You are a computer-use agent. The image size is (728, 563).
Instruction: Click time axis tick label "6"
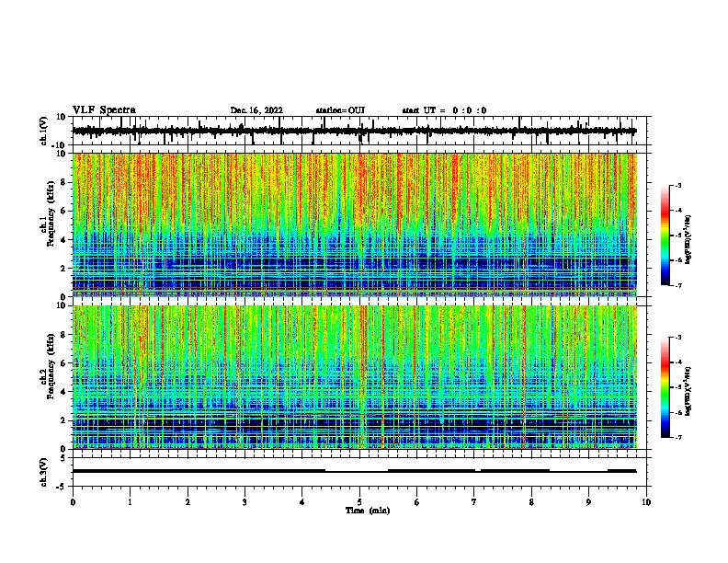click(417, 502)
